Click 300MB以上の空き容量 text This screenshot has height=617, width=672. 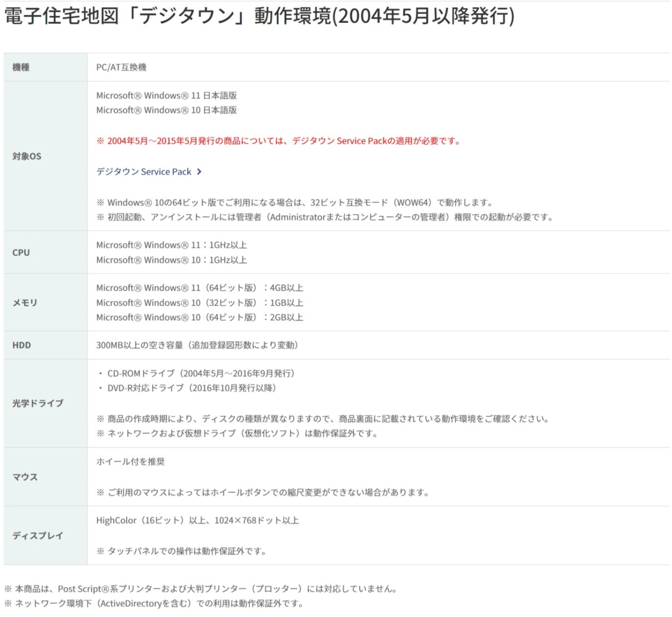[197, 345]
